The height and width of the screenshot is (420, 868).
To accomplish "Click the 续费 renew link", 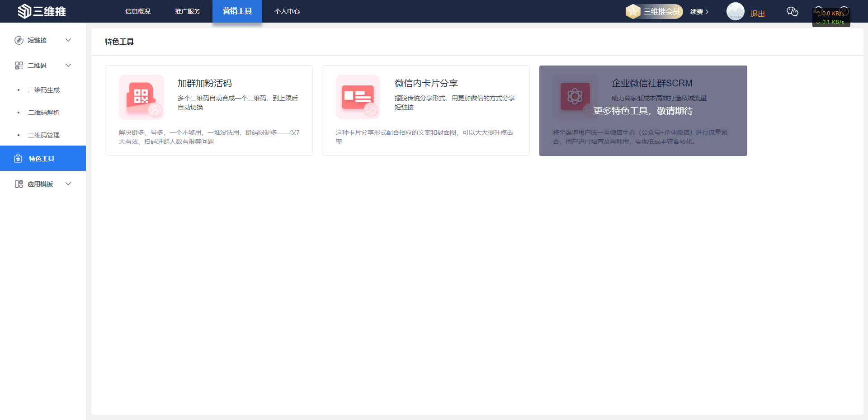I will tap(699, 12).
